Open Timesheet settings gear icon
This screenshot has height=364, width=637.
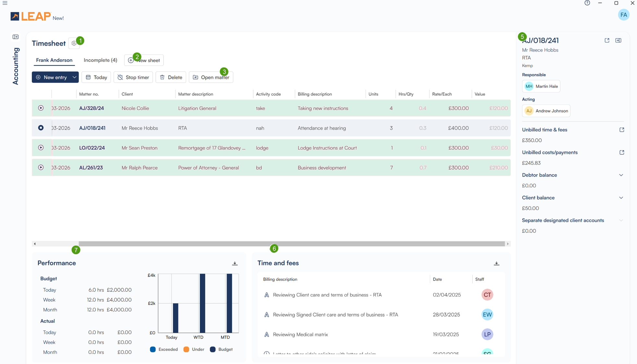(74, 43)
